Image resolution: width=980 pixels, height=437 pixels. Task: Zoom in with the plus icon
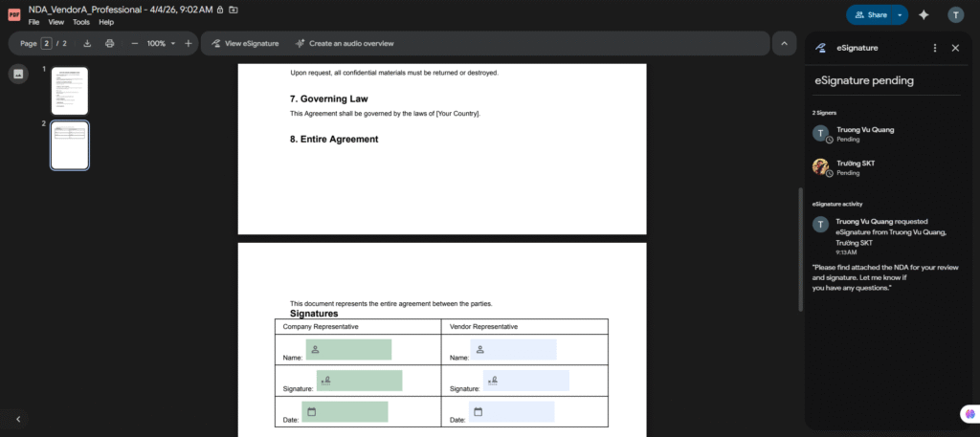[x=188, y=43]
